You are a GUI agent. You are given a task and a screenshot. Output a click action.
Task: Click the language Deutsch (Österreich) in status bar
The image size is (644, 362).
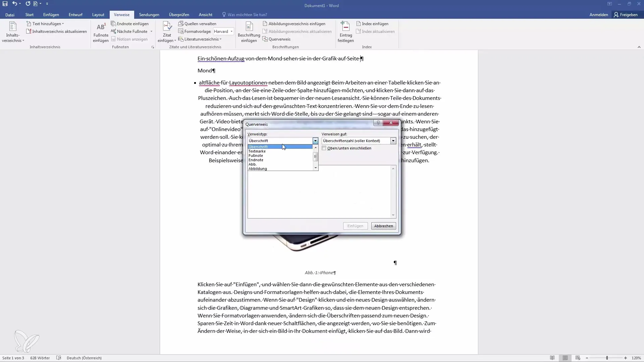point(84,358)
